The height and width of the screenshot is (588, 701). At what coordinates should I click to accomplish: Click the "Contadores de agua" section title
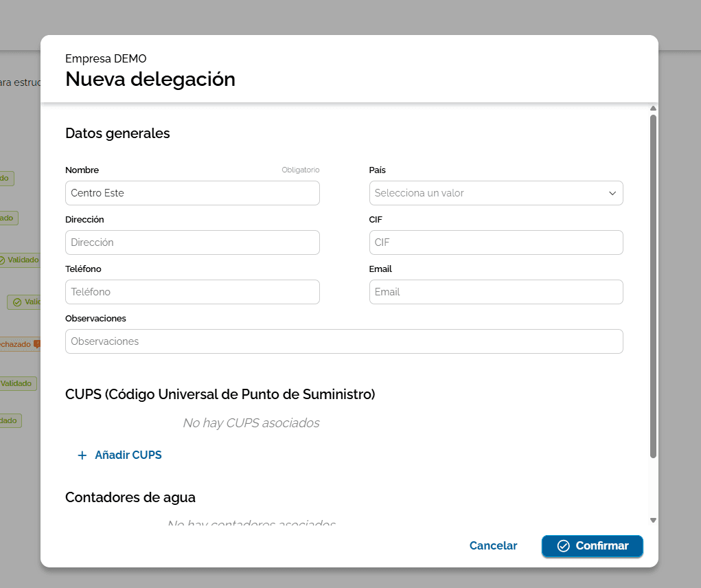click(130, 497)
